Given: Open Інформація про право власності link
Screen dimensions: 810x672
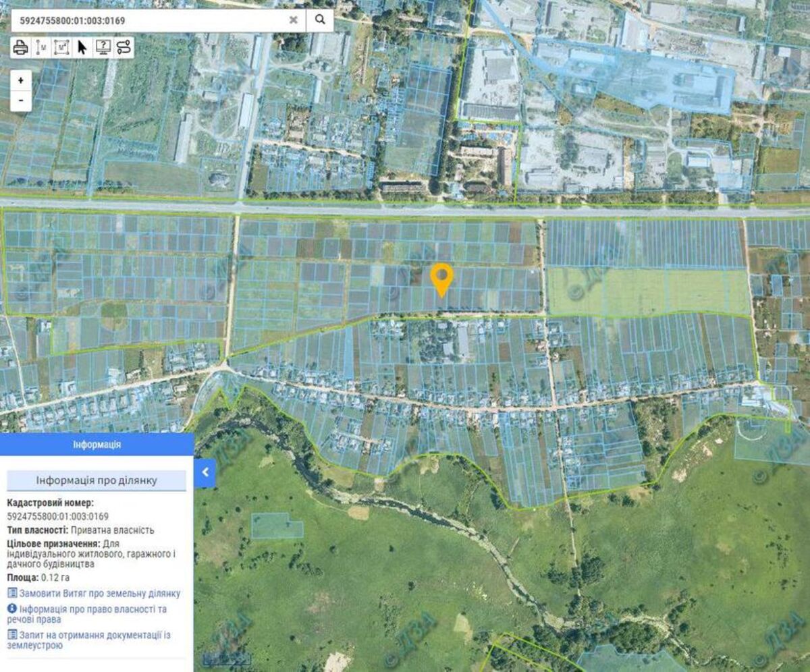Looking at the screenshot, I should coord(93,614).
